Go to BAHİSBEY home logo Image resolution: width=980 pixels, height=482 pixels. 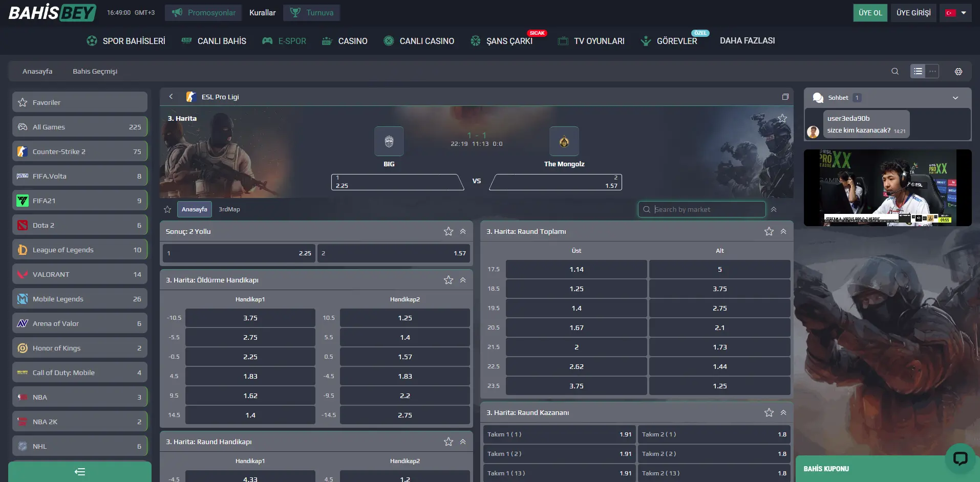[x=52, y=13]
